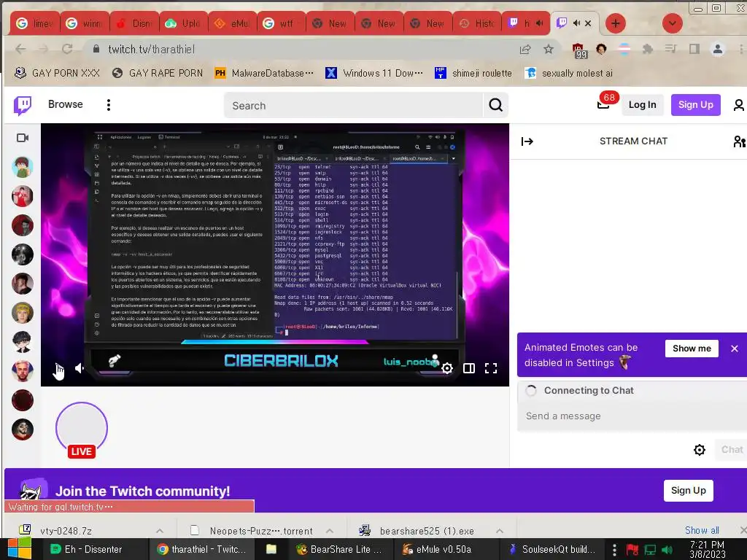Screen dimensions: 747x560
Task: Enter fullscreen on the player
Action: pos(491,368)
